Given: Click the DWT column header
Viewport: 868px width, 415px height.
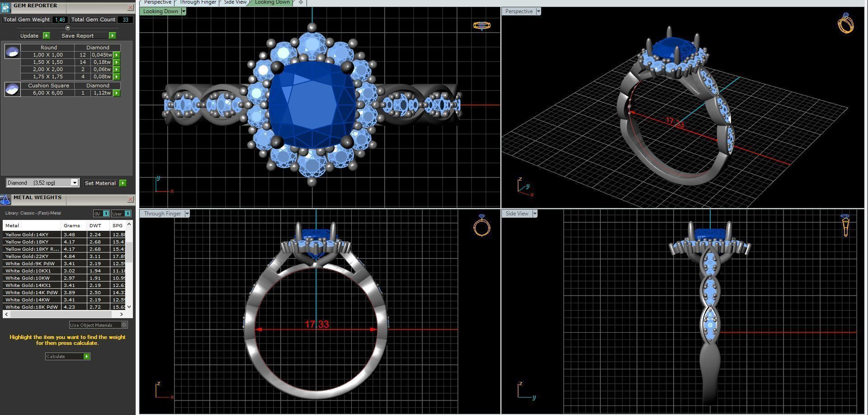Looking at the screenshot, I should pos(98,225).
